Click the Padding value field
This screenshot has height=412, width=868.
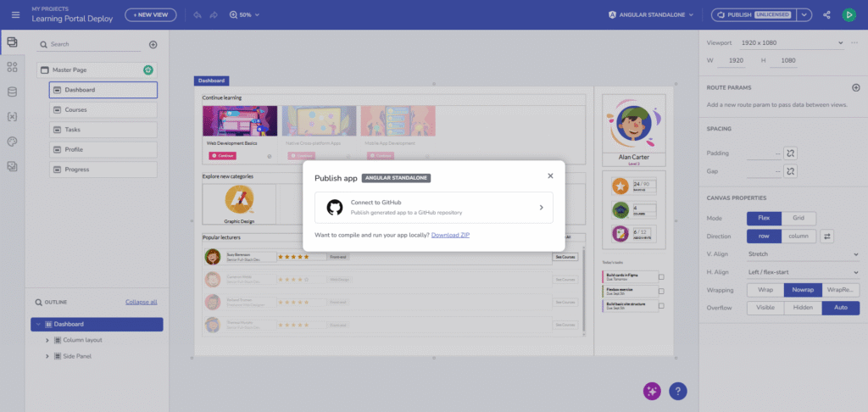pyautogui.click(x=764, y=153)
